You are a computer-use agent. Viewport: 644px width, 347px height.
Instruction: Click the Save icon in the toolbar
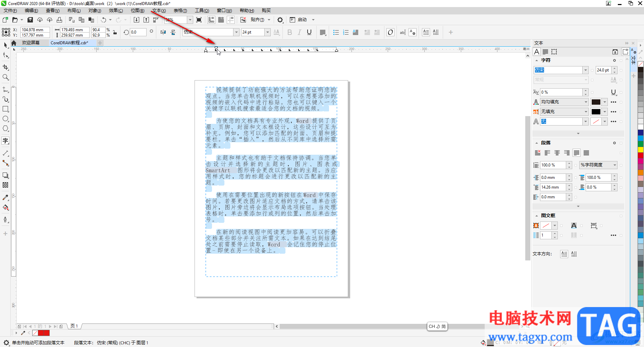pyautogui.click(x=30, y=20)
